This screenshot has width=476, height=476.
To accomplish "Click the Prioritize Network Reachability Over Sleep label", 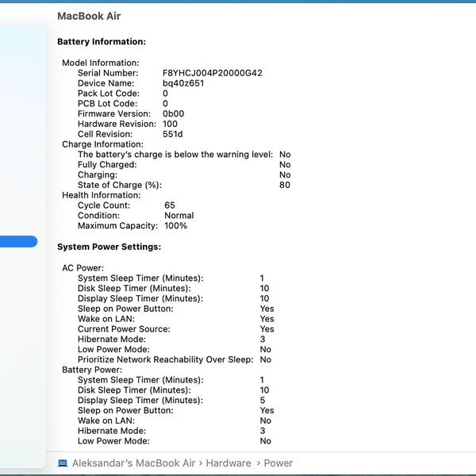I will [x=165, y=359].
